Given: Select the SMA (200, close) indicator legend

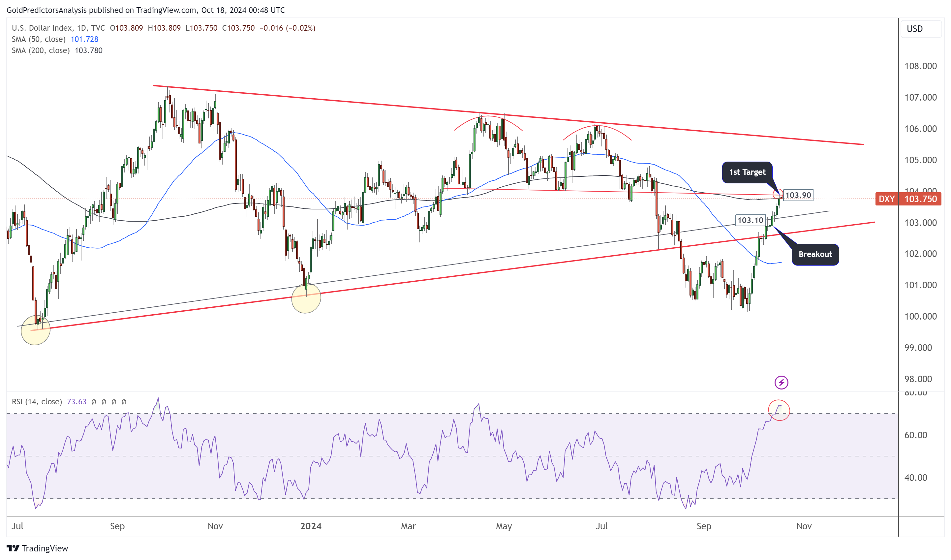Looking at the screenshot, I should [40, 50].
